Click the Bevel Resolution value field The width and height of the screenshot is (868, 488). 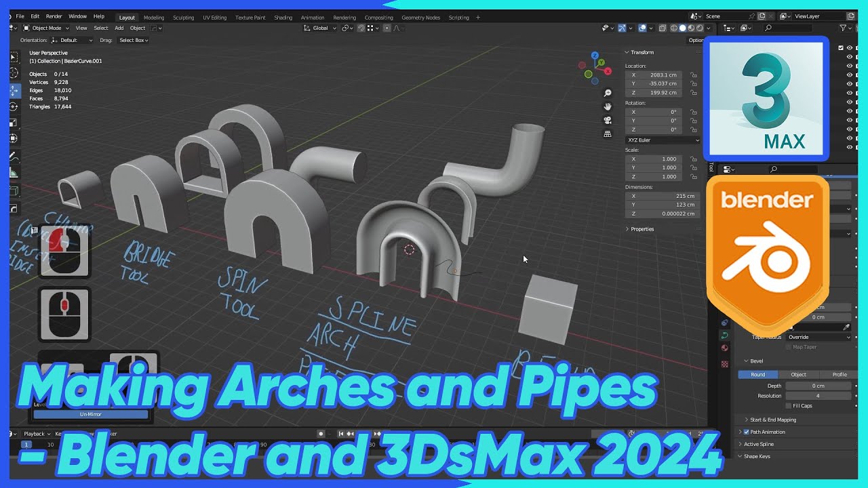(818, 396)
